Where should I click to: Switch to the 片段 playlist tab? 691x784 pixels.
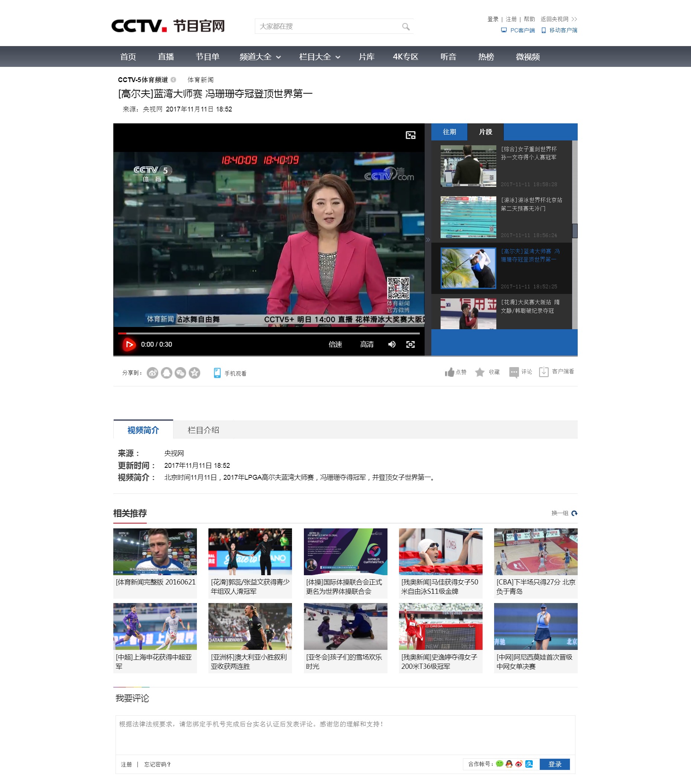[486, 132]
